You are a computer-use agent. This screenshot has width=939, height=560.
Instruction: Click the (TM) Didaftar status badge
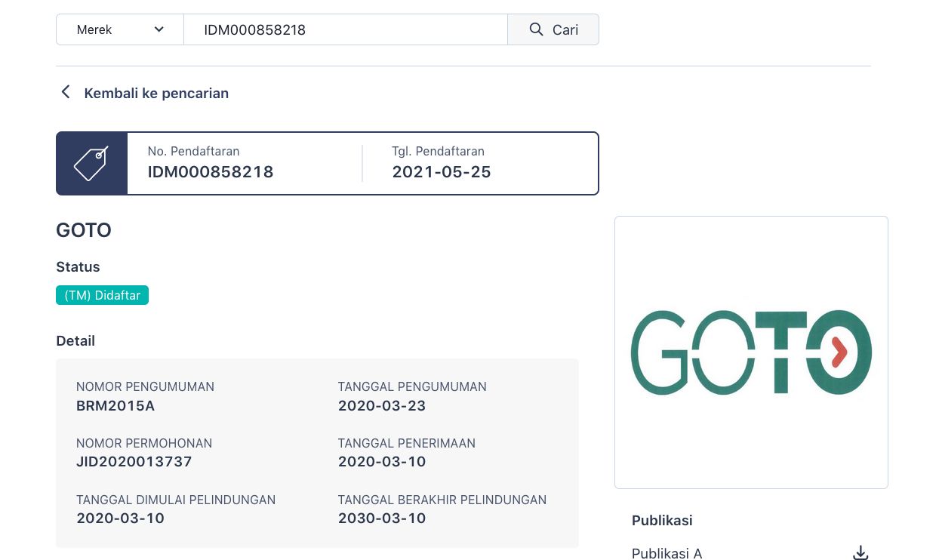coord(102,295)
